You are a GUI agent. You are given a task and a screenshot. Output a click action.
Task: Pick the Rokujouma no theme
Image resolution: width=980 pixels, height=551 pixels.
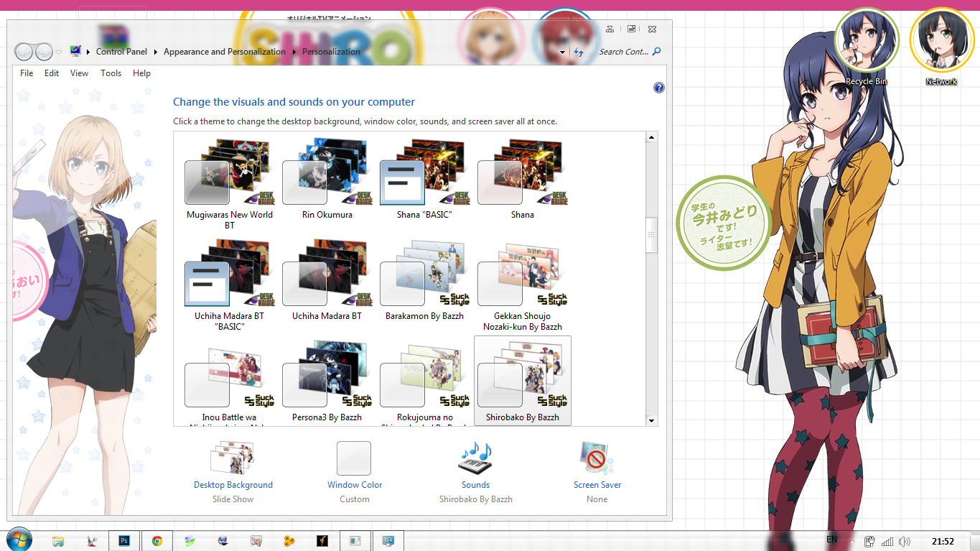tap(425, 382)
